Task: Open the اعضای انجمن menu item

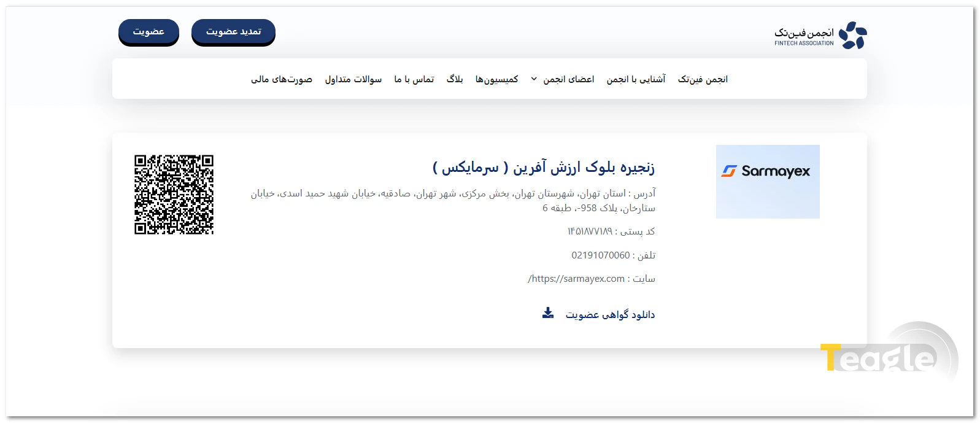Action: tap(568, 79)
